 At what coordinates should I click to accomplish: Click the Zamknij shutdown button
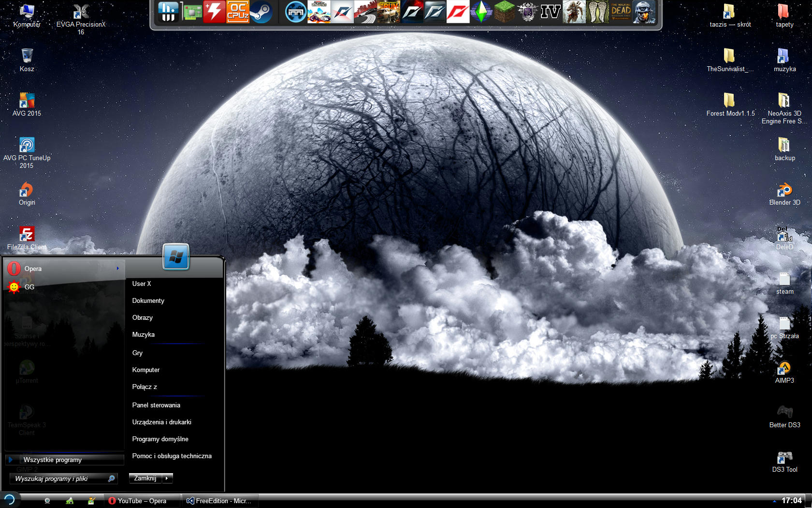pos(145,478)
